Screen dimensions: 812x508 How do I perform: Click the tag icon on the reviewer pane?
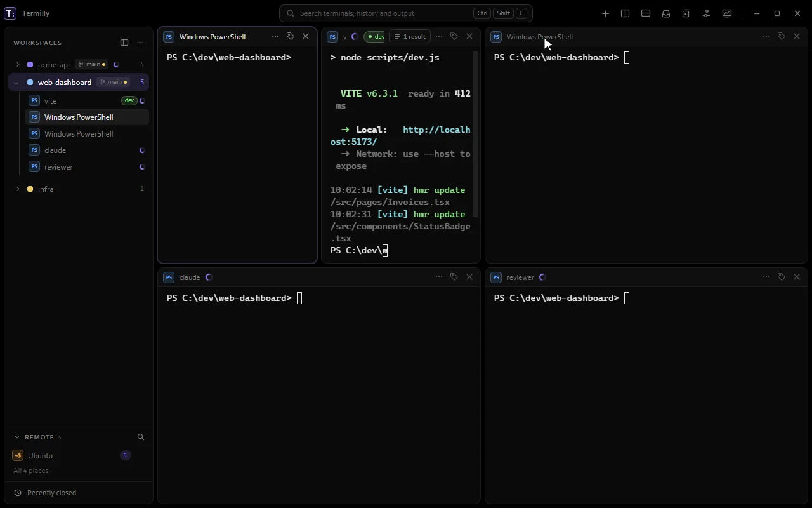point(782,277)
